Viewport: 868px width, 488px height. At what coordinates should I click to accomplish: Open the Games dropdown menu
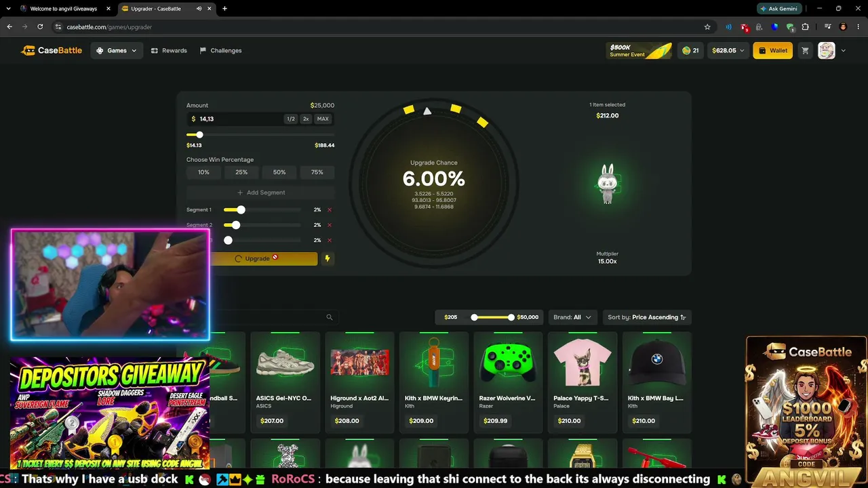click(117, 50)
